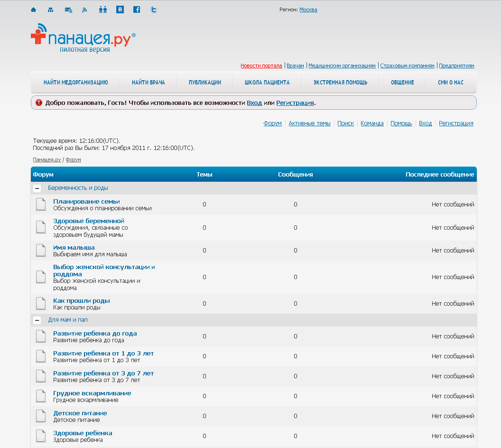This screenshot has height=448, width=501.
Task: Collapse the Беременность и роды category
Action: pos(37,188)
